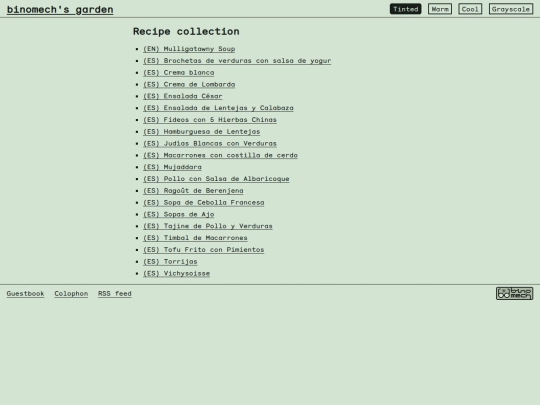Open Tajine de Pollo y Verduras

point(208,226)
